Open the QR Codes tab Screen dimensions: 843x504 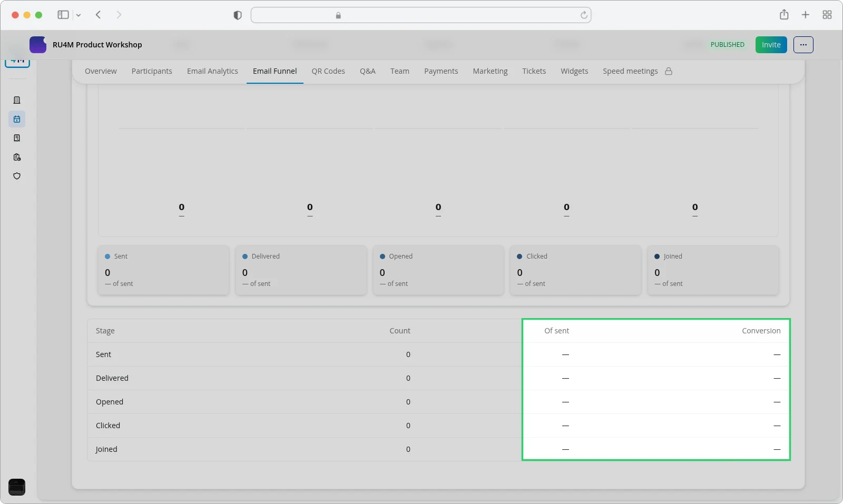tap(328, 71)
